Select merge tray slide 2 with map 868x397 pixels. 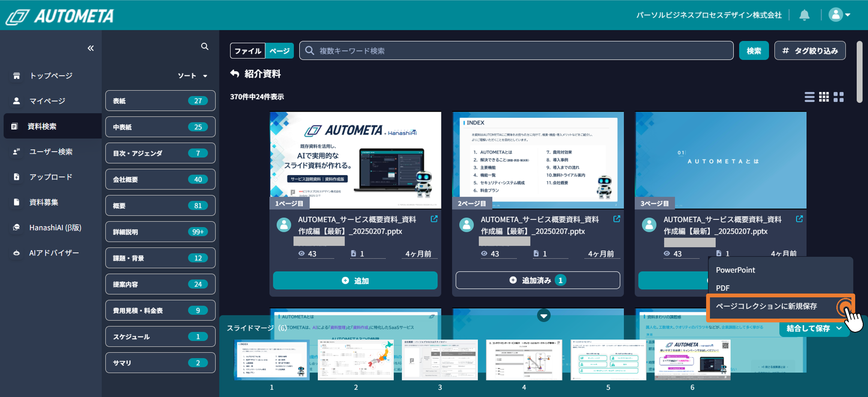coord(355,360)
